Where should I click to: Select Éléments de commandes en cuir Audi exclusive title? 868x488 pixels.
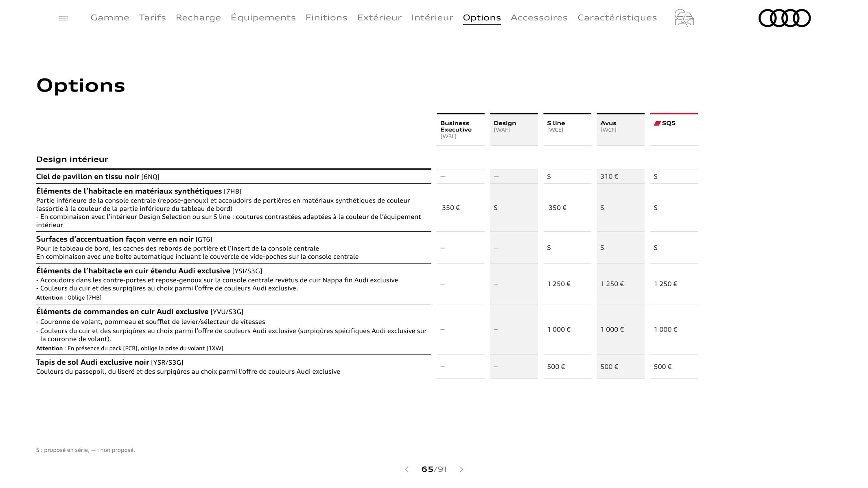pyautogui.click(x=140, y=312)
